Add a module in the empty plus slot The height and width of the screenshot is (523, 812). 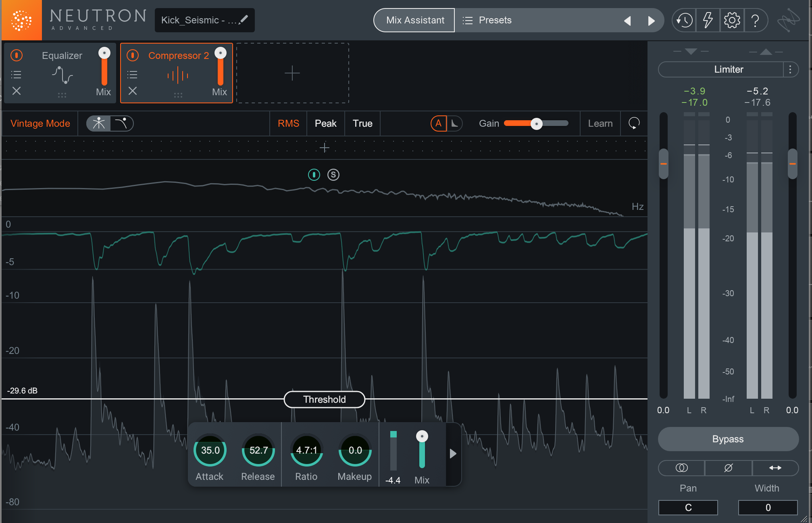(x=292, y=73)
